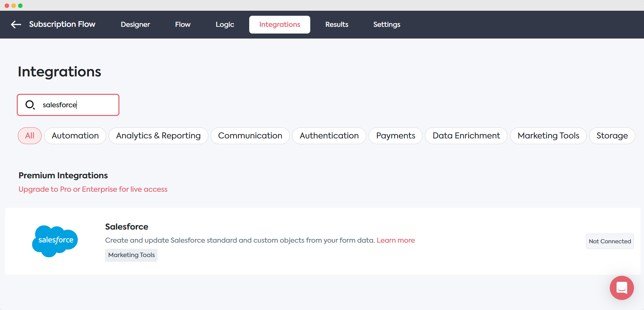Go to the Settings tab
The width and height of the screenshot is (644, 310).
(x=386, y=24)
